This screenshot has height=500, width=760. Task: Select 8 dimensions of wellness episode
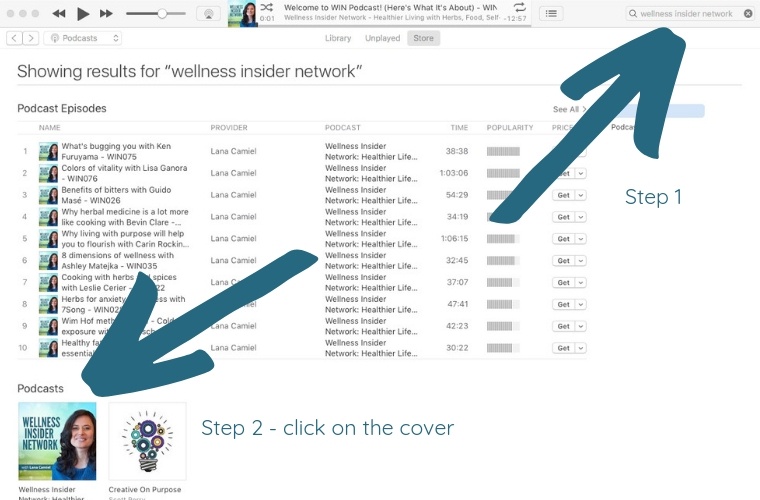click(117, 260)
